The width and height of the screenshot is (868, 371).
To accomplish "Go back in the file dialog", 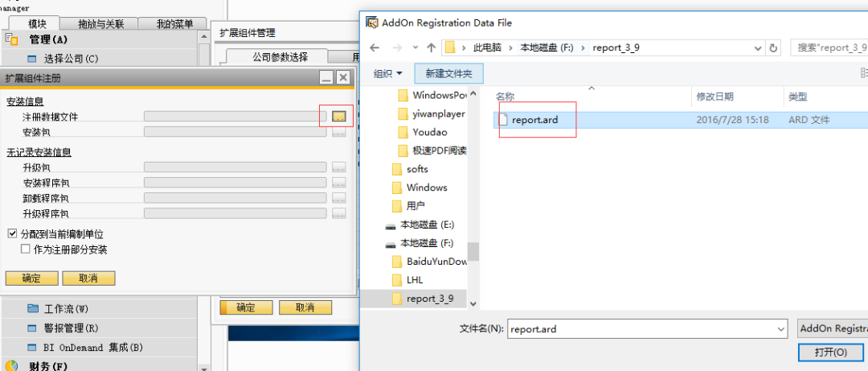I will coord(375,47).
